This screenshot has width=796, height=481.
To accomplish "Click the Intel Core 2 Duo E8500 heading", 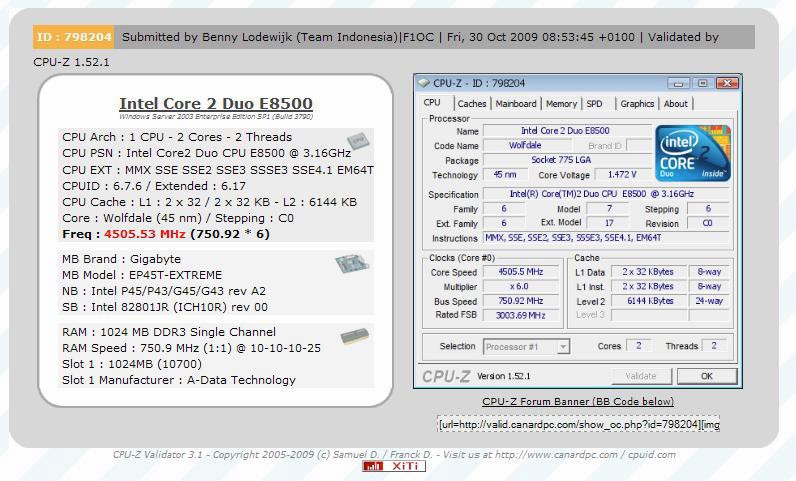I will [216, 104].
